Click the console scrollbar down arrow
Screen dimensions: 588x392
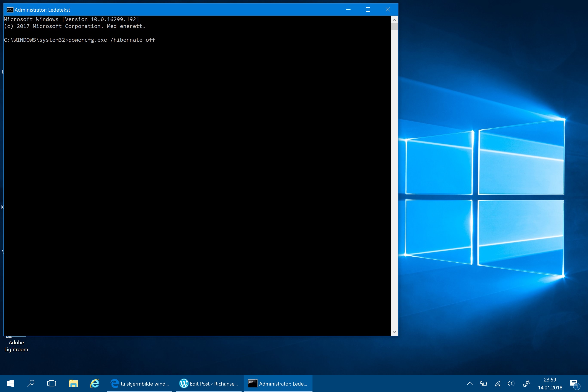[x=394, y=332]
